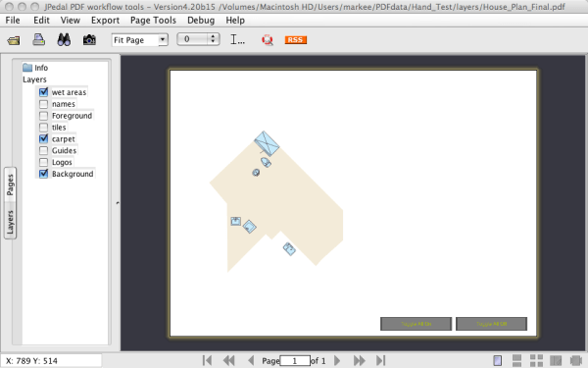
Task: Switch to single page view icon
Action: pyautogui.click(x=498, y=360)
